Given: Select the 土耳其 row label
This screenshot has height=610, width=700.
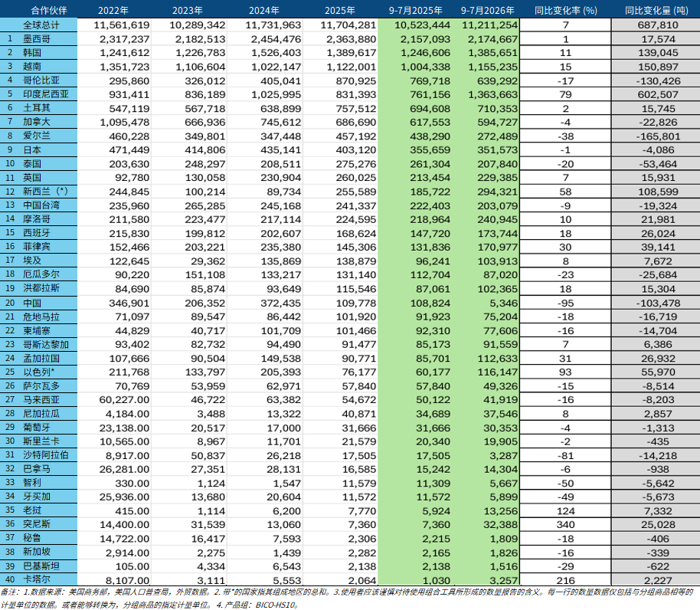Looking at the screenshot, I should pyautogui.click(x=37, y=108).
